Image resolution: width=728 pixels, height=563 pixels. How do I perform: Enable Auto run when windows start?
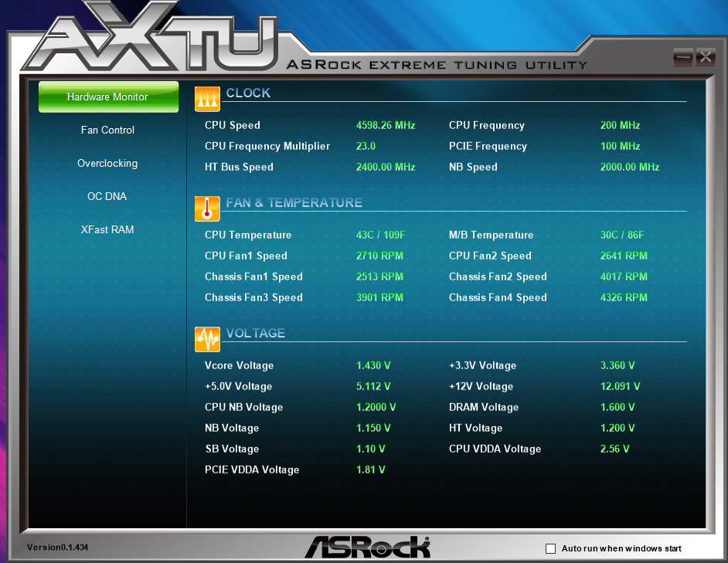point(551,548)
